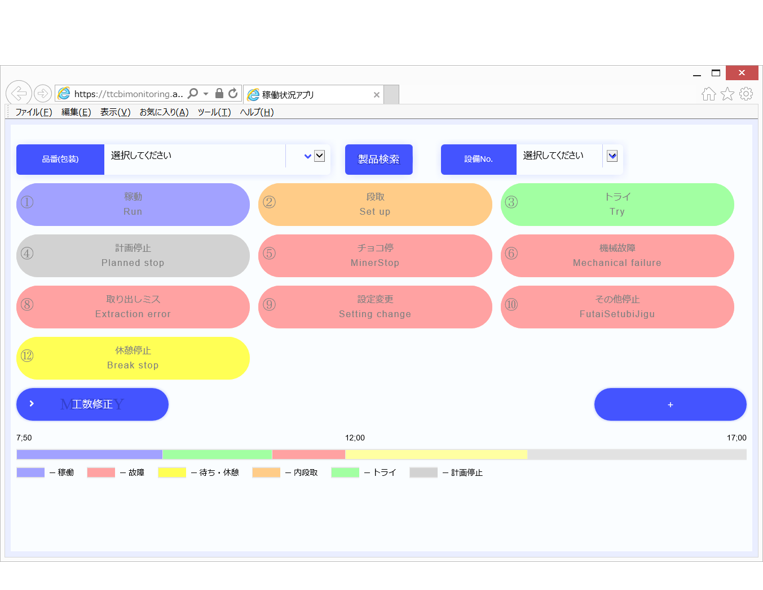Close the 稼働状況アプリ tab
Screen dimensions: 763x590
point(376,95)
